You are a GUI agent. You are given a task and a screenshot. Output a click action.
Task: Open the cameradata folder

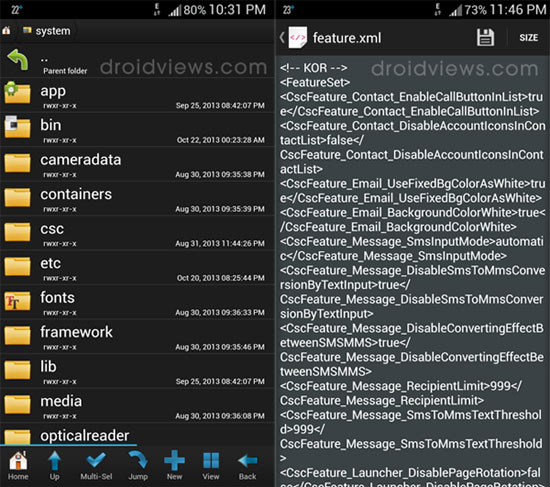click(x=137, y=164)
